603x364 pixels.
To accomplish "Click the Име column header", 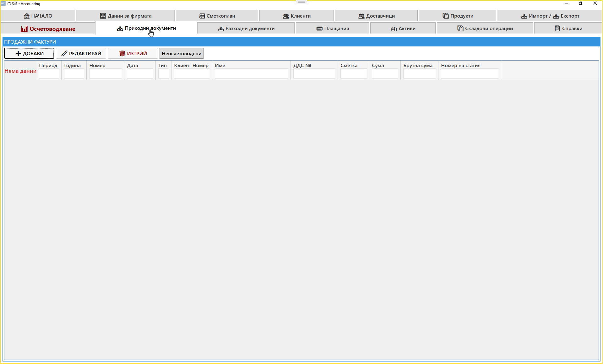I will (x=220, y=66).
